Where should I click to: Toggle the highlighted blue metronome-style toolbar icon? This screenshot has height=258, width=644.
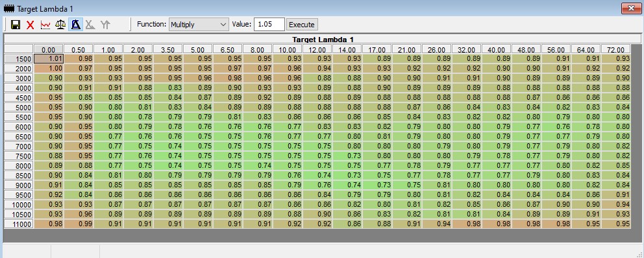(x=75, y=25)
